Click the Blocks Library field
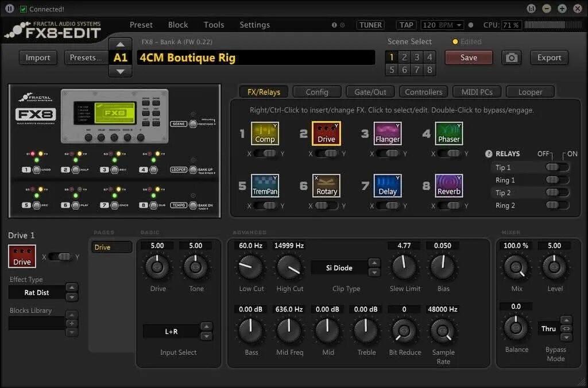Viewport: 588px width, 388px height. pos(37,324)
